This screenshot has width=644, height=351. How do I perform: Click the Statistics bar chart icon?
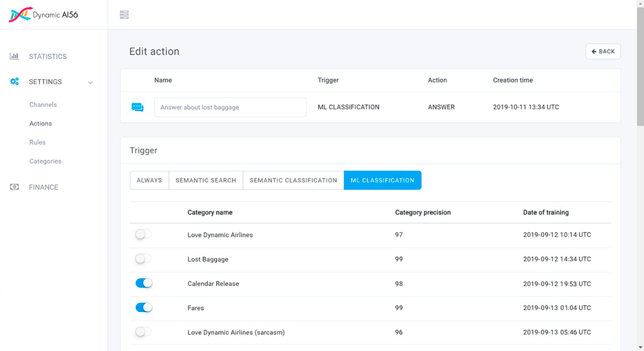coord(14,56)
